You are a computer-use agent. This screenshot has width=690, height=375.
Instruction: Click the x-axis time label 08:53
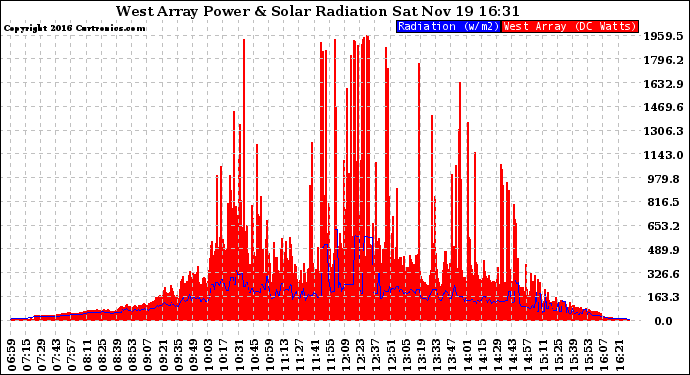pos(133,355)
